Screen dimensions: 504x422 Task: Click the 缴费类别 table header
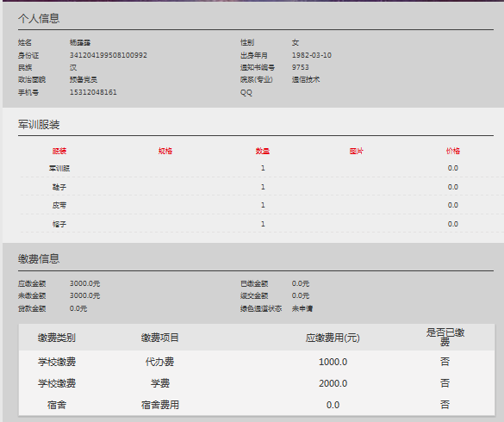(57, 338)
